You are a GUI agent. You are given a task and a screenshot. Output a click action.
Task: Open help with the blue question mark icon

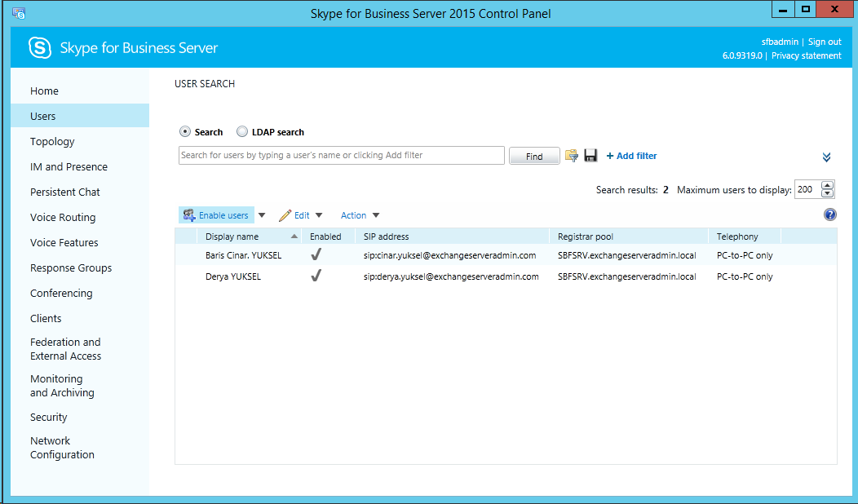point(829,214)
